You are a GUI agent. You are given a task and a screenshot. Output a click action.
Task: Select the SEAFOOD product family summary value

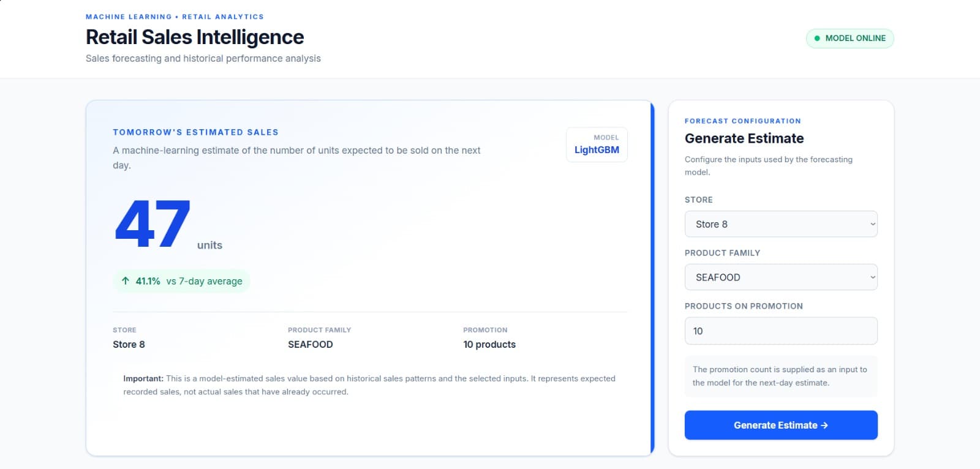(x=311, y=344)
